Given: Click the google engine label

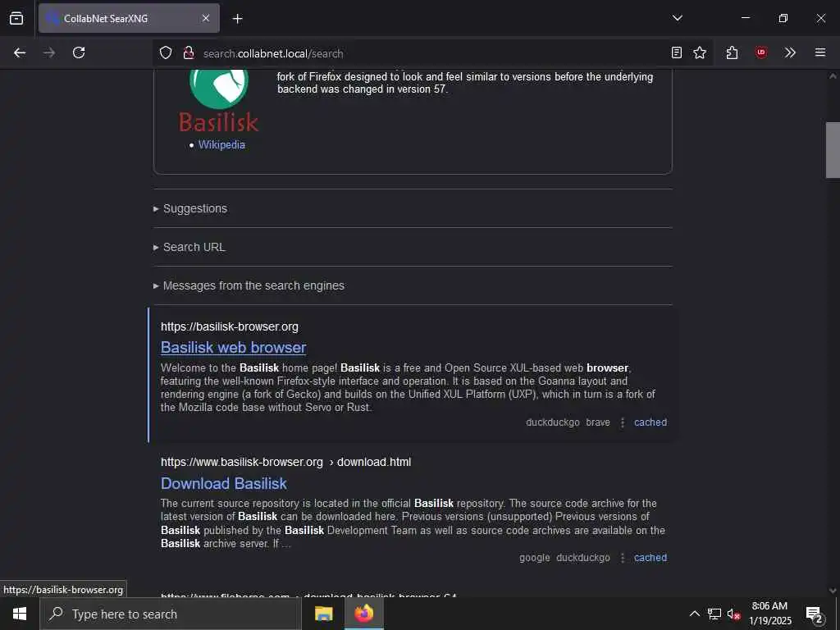Looking at the screenshot, I should (534, 558).
